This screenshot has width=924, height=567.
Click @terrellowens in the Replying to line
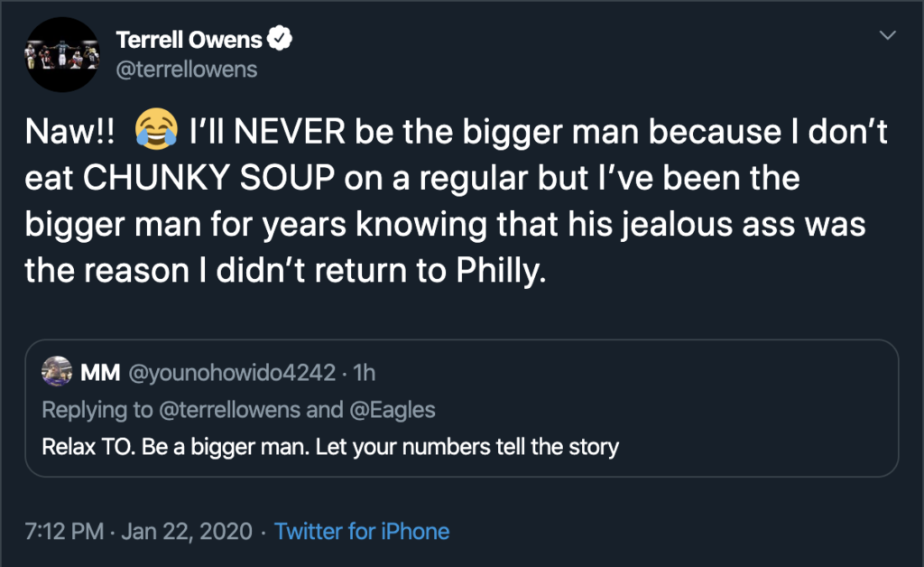[x=229, y=410]
